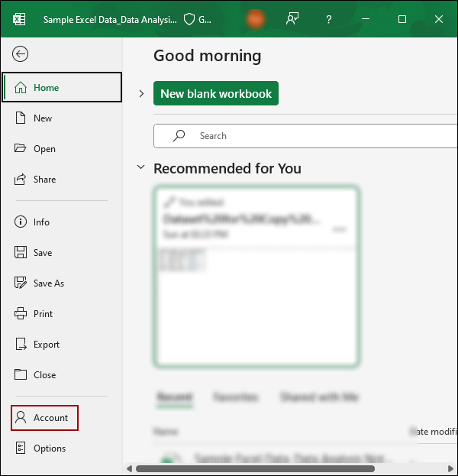Open the Home backstage page
This screenshot has width=458, height=476.
[62, 87]
